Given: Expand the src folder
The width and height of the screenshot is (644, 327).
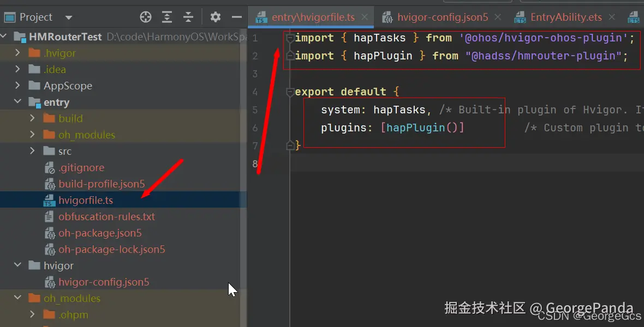Looking at the screenshot, I should [32, 151].
